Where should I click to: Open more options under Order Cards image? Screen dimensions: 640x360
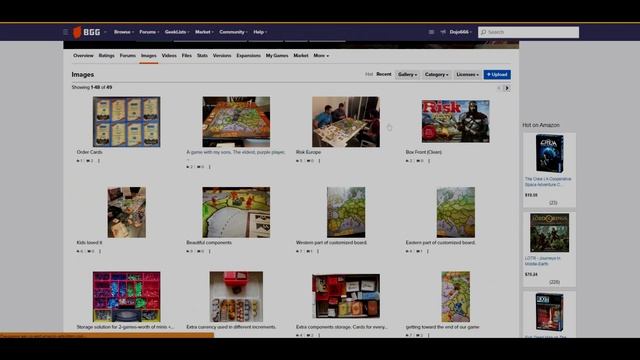[x=99, y=161]
